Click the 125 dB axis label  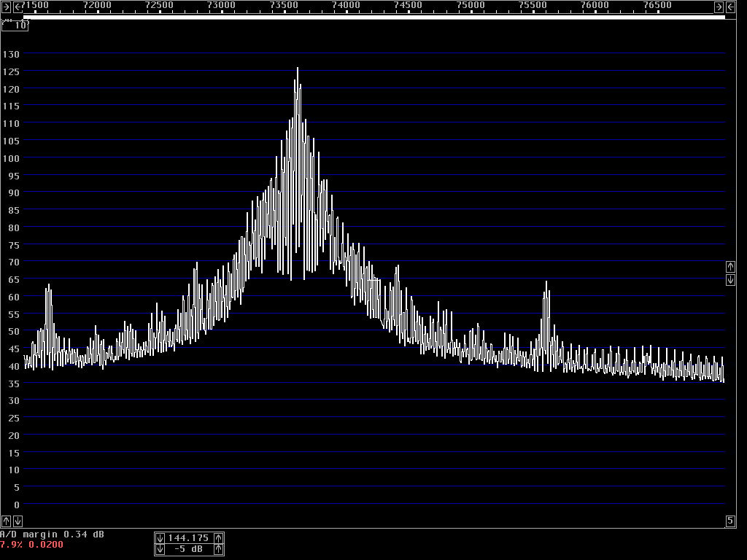point(11,72)
